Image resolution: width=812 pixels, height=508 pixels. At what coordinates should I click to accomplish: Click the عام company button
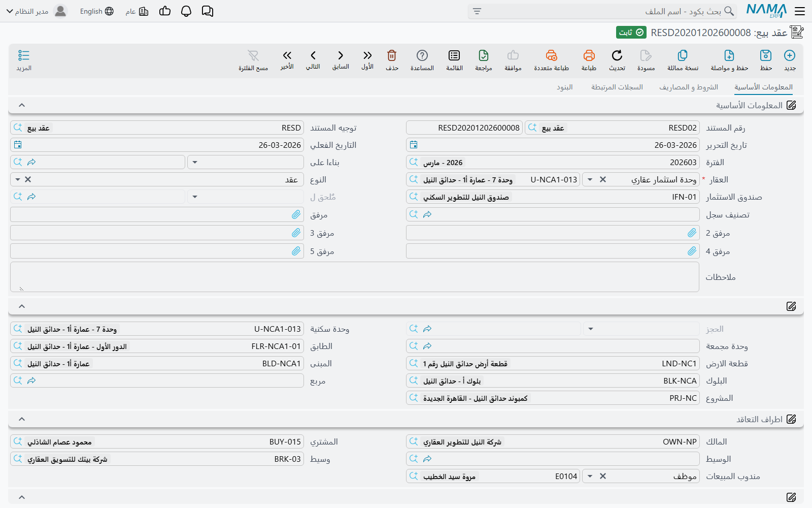(137, 11)
